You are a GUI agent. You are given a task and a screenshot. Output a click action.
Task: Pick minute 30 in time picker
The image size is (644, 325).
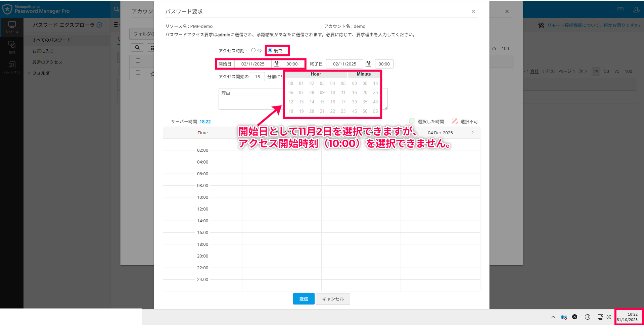(x=355, y=102)
